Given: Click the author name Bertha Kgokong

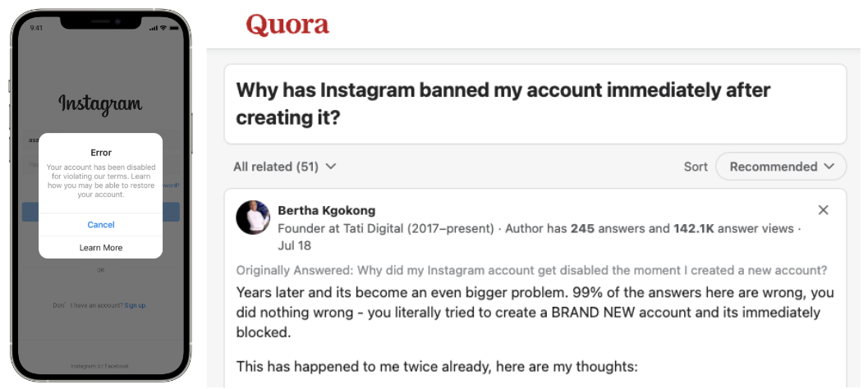Looking at the screenshot, I should pyautogui.click(x=326, y=210).
